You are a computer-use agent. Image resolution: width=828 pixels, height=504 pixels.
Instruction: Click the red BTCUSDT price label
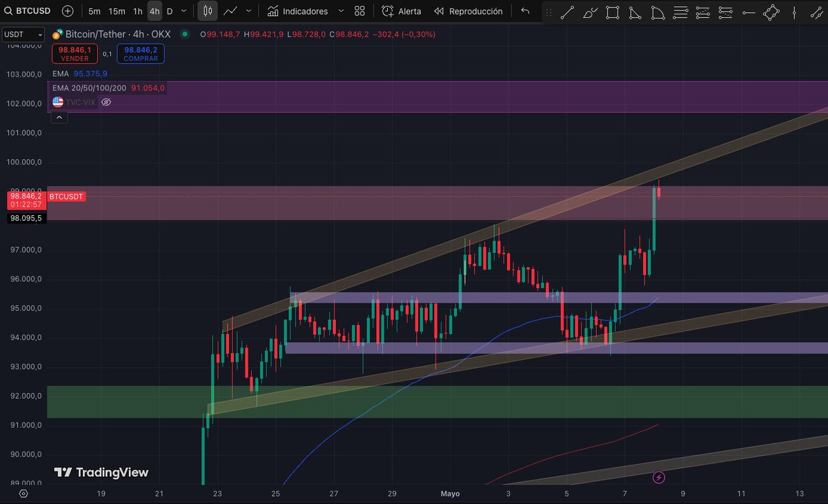pyautogui.click(x=66, y=196)
